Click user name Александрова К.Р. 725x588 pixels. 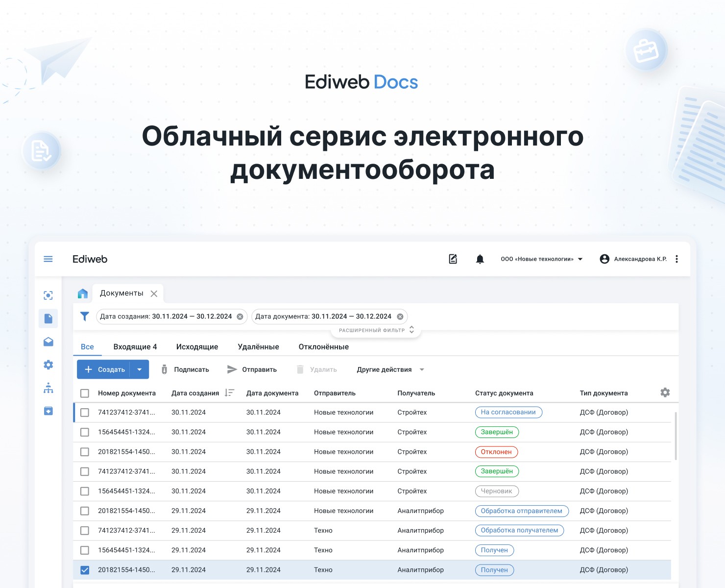[x=640, y=259]
